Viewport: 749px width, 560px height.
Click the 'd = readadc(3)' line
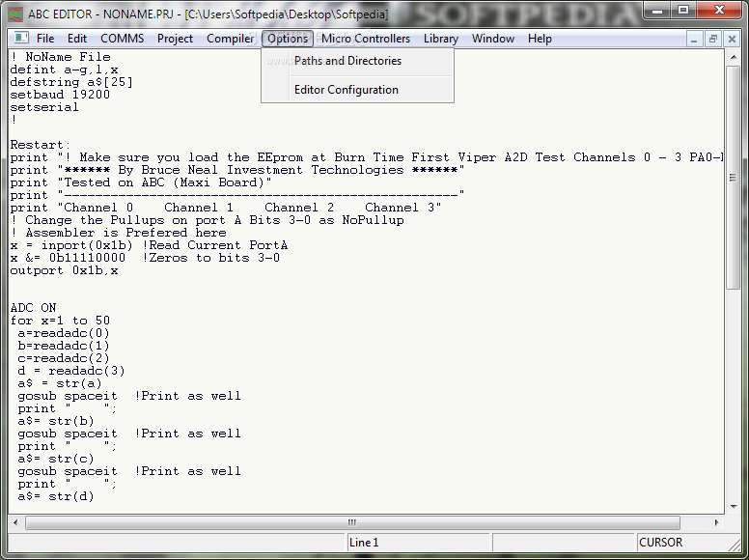(x=71, y=371)
